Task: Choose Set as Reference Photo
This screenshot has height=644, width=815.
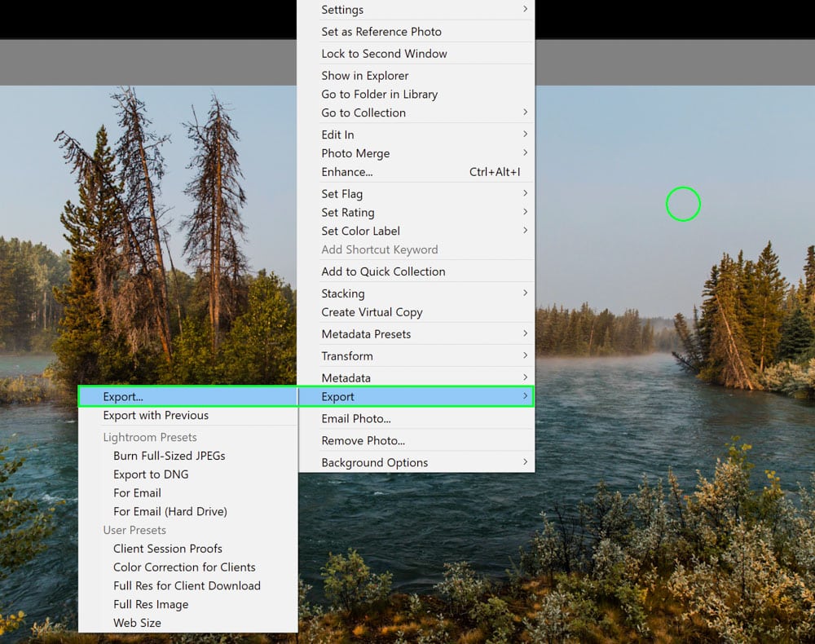Action: pos(416,32)
